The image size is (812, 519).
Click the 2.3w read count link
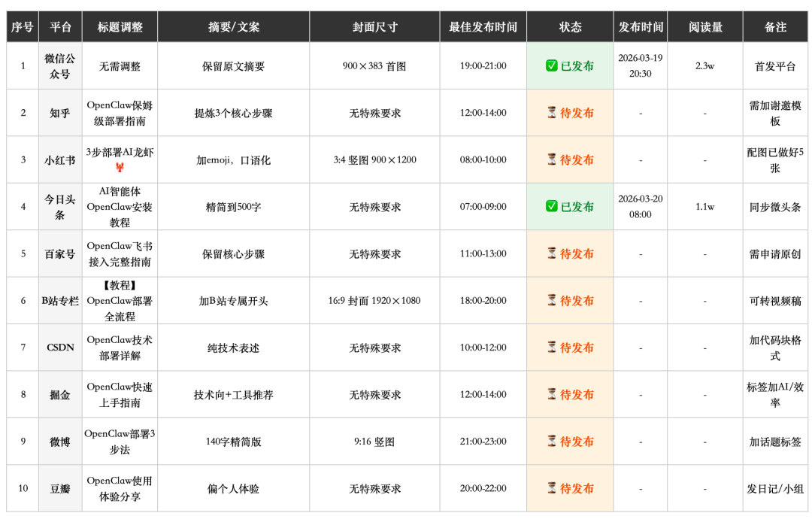click(705, 65)
